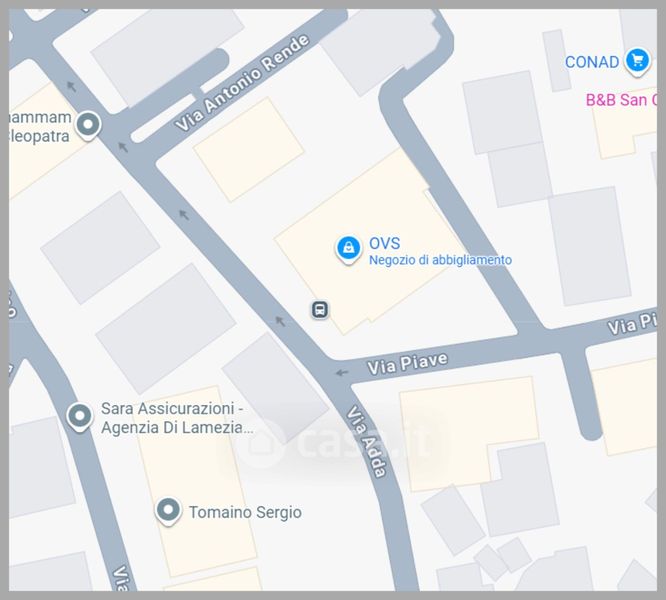Open Sara Assicurazioni Agenzia Di Lamezia label
666x600 pixels.
pos(177,418)
